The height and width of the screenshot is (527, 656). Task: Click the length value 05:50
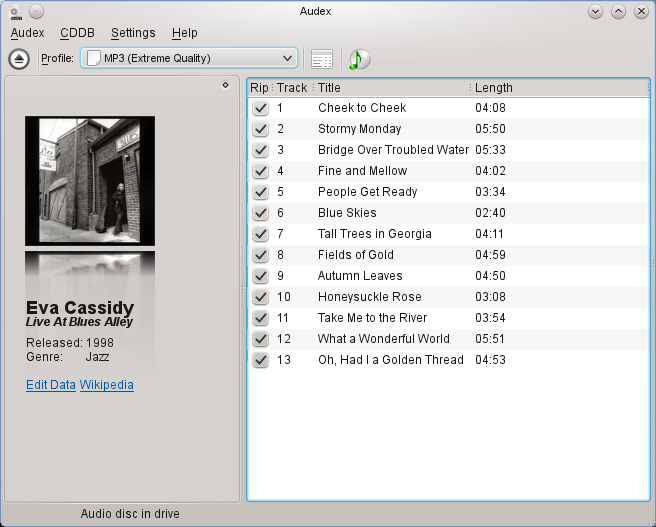pyautogui.click(x=490, y=129)
